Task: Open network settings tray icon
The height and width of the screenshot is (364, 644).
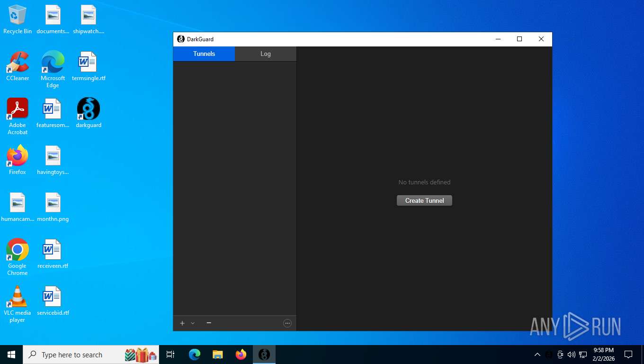Action: pyautogui.click(x=583, y=355)
